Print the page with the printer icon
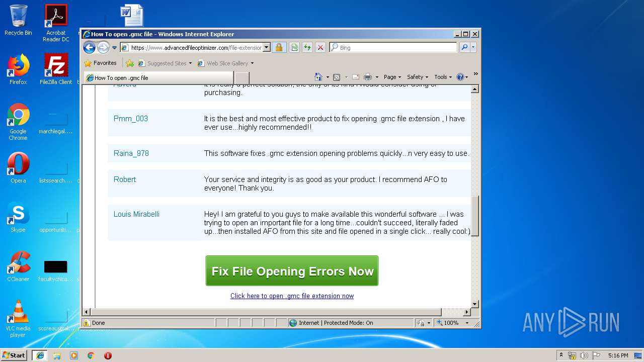 (368, 77)
